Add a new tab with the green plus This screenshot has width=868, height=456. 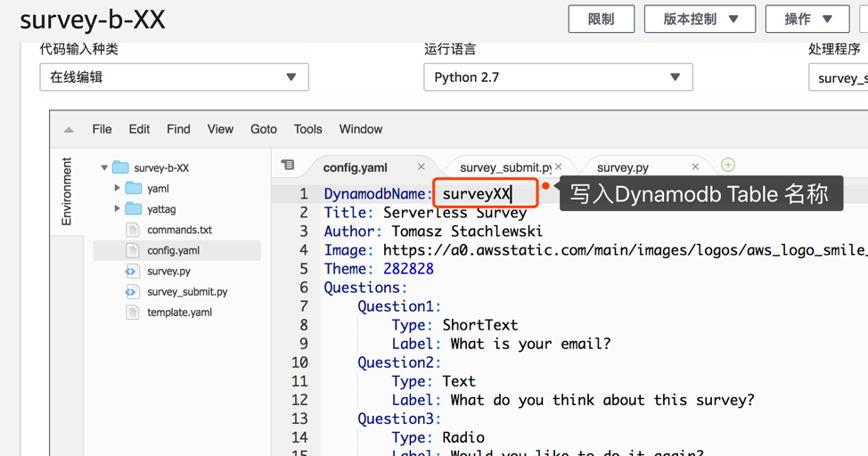point(728,165)
